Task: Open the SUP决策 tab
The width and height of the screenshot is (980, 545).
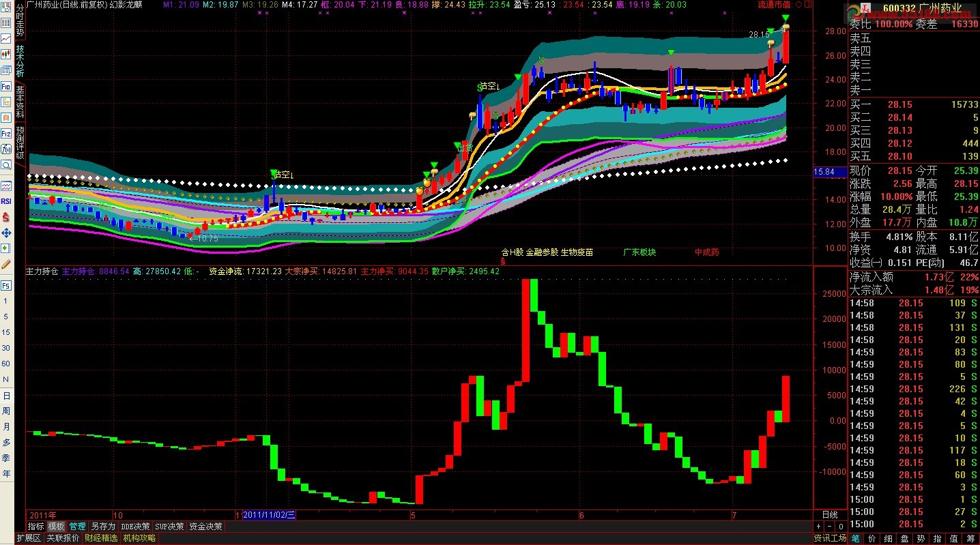Action: coord(169,527)
